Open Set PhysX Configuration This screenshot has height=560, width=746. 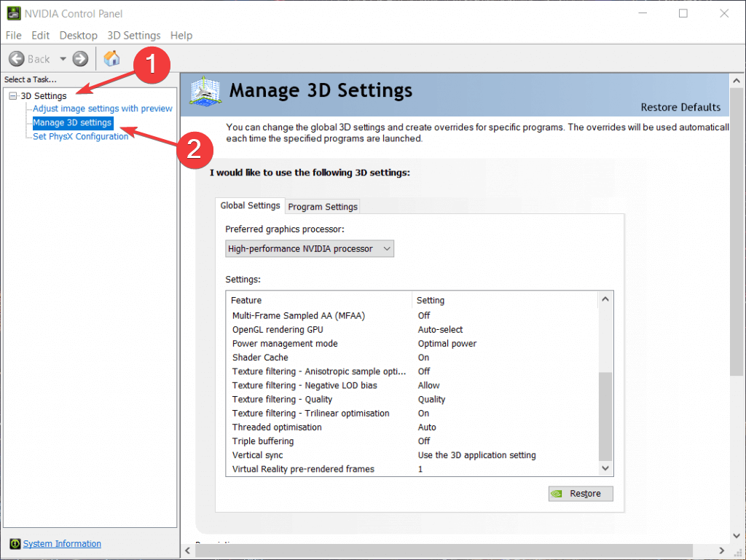pyautogui.click(x=80, y=136)
